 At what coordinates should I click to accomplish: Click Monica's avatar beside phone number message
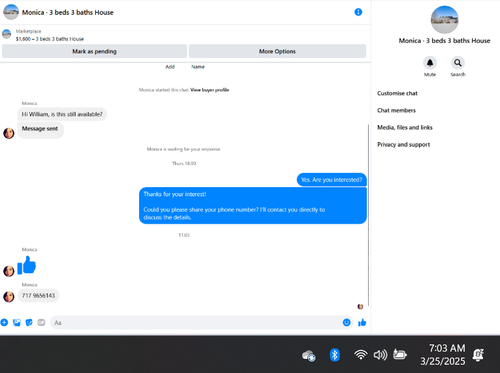click(x=9, y=296)
